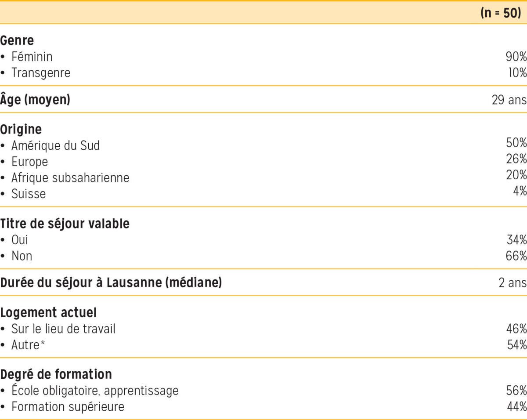Click the "Afrique subsaharienne" row label

pyautogui.click(x=70, y=178)
